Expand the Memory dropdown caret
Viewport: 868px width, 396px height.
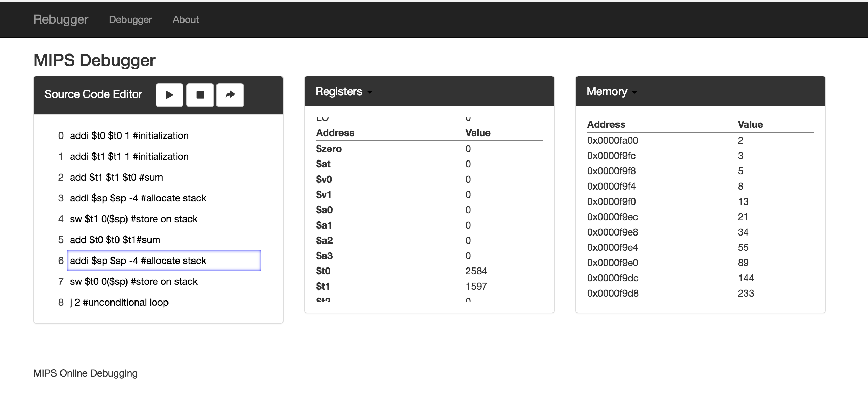pos(634,92)
